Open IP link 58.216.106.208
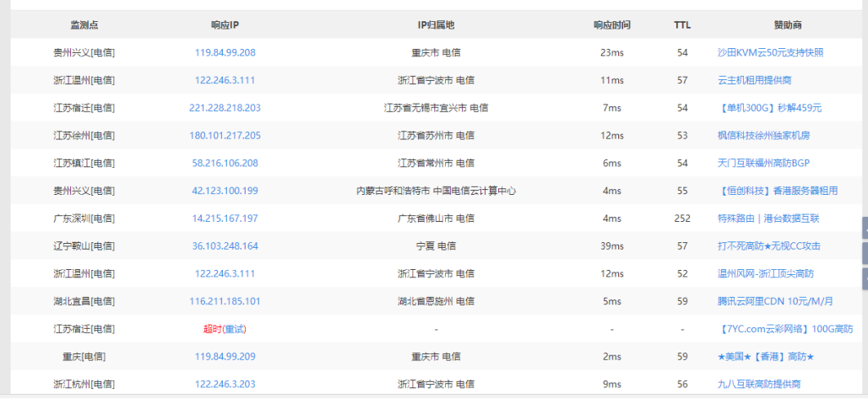The image size is (868, 399). (x=225, y=164)
